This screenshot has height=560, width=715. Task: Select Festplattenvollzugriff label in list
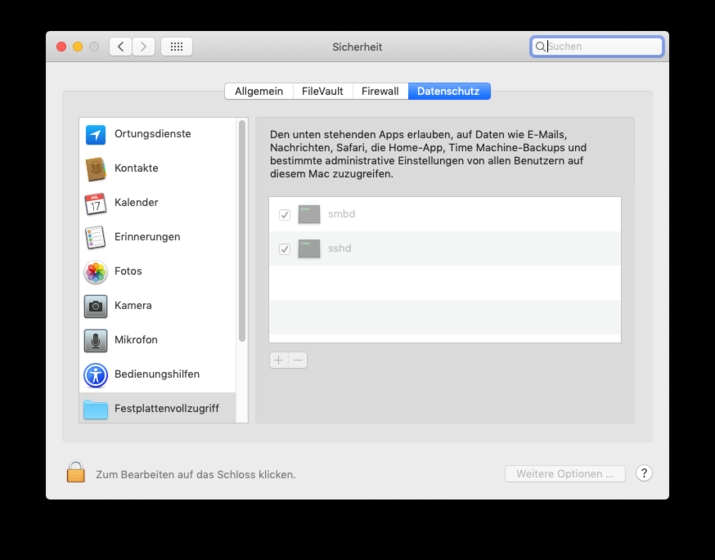click(167, 408)
